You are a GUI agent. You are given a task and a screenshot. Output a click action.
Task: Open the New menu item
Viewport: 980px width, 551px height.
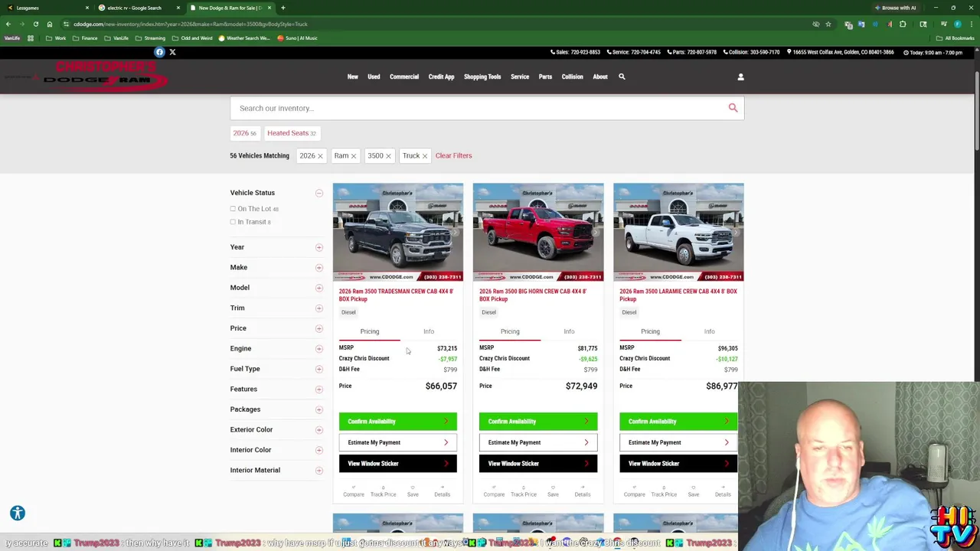coord(352,77)
